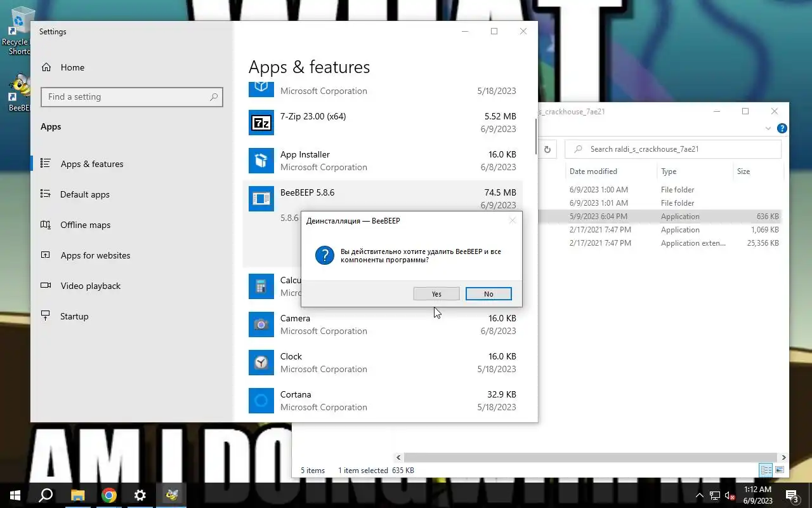Click the Explorer horizontal scrollbar track

[591, 457]
